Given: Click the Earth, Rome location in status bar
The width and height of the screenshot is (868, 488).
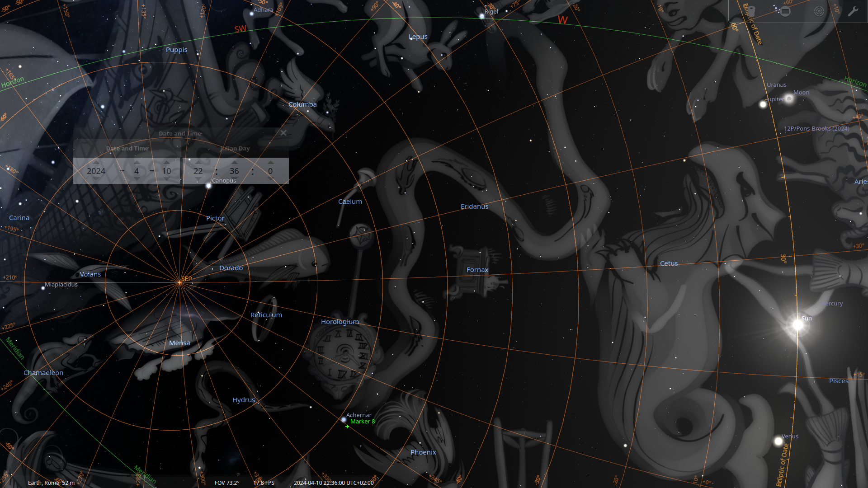Looking at the screenshot, I should click(51, 483).
